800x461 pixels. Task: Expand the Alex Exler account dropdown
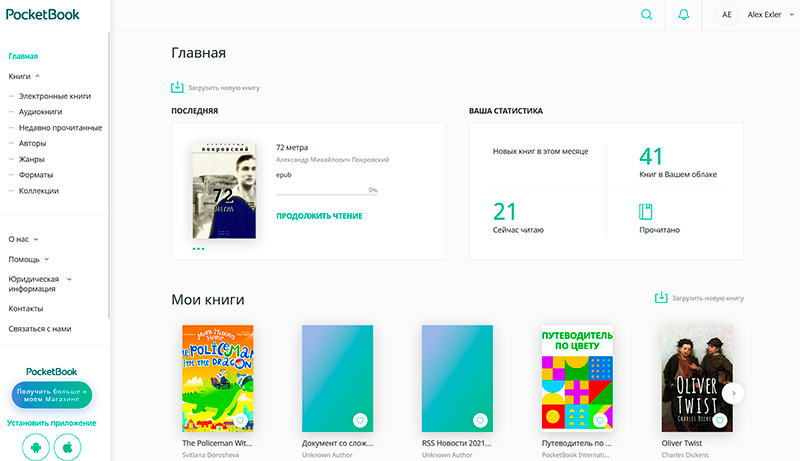coord(792,14)
